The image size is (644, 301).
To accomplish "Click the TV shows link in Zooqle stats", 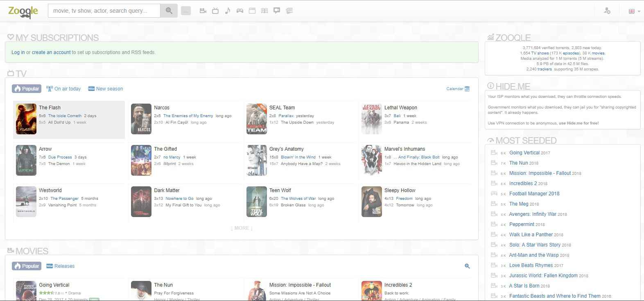I will click(x=540, y=53).
